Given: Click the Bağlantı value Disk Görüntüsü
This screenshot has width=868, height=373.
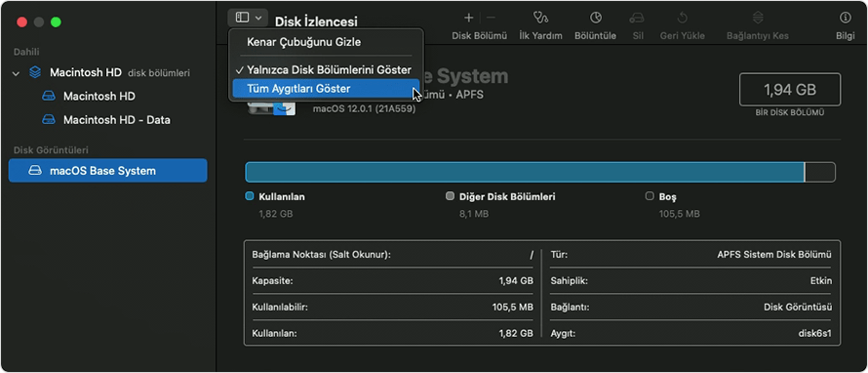Looking at the screenshot, I should pos(798,307).
